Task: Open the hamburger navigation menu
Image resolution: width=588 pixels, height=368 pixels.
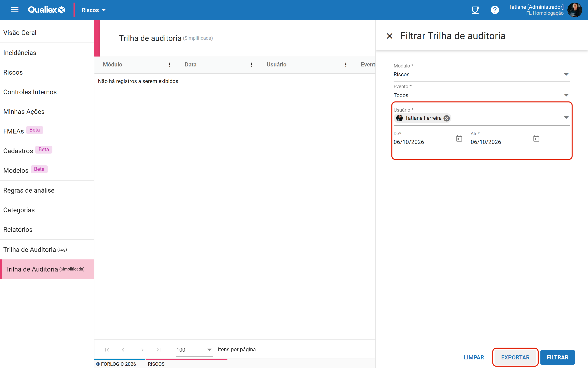Action: click(15, 10)
